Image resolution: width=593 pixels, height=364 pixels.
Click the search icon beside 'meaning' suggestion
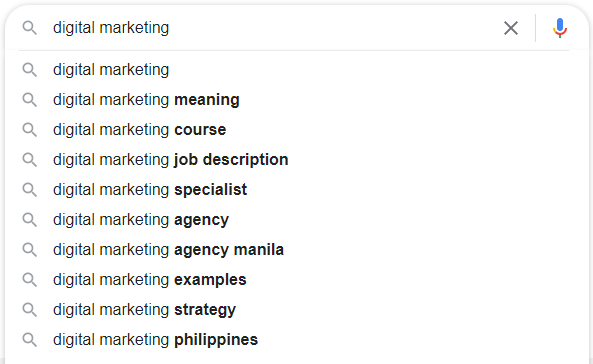pyautogui.click(x=29, y=100)
